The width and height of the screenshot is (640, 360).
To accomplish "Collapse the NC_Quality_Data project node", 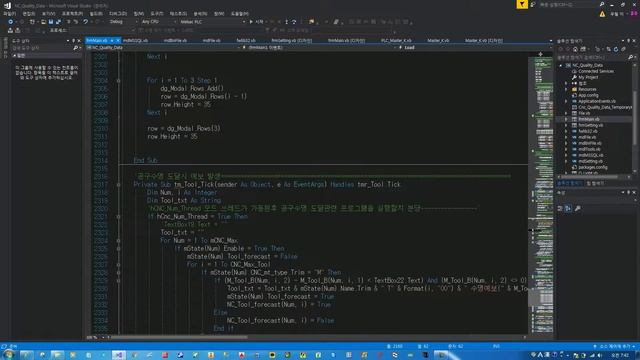I will click(x=560, y=65).
